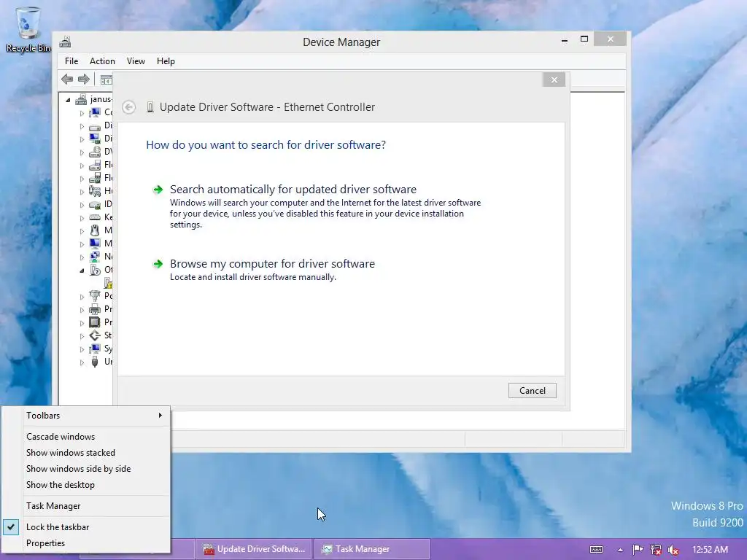This screenshot has width=747, height=560.
Task: Choose Browse my computer for driver software
Action: click(273, 264)
